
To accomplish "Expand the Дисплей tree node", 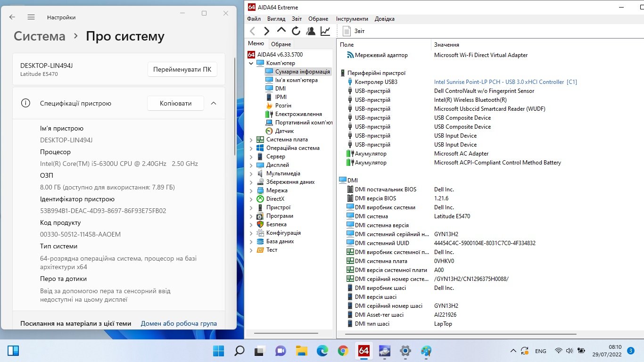I will (251, 165).
